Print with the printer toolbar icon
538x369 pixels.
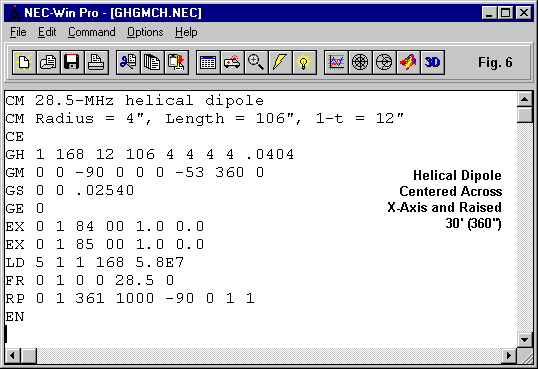(x=96, y=62)
